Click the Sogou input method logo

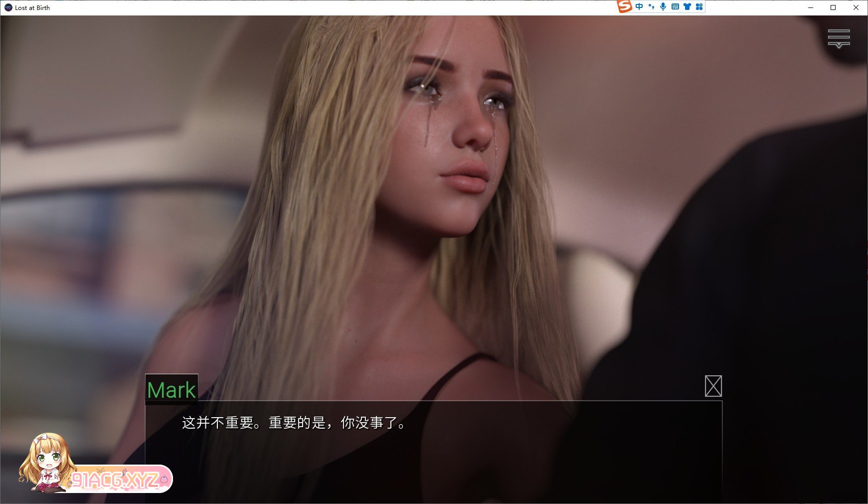(x=624, y=6)
